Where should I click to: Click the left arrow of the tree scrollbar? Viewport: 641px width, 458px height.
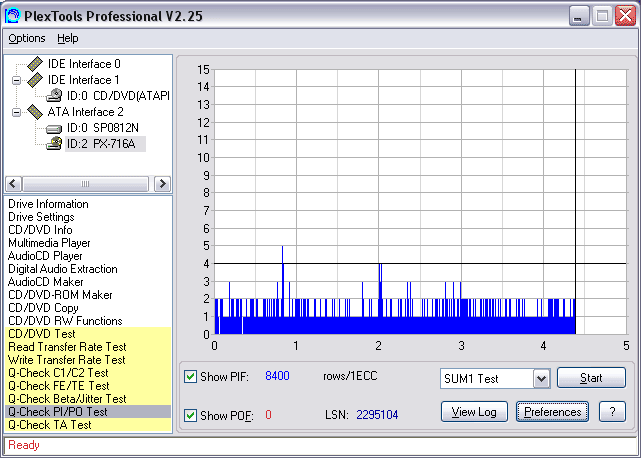point(13,184)
